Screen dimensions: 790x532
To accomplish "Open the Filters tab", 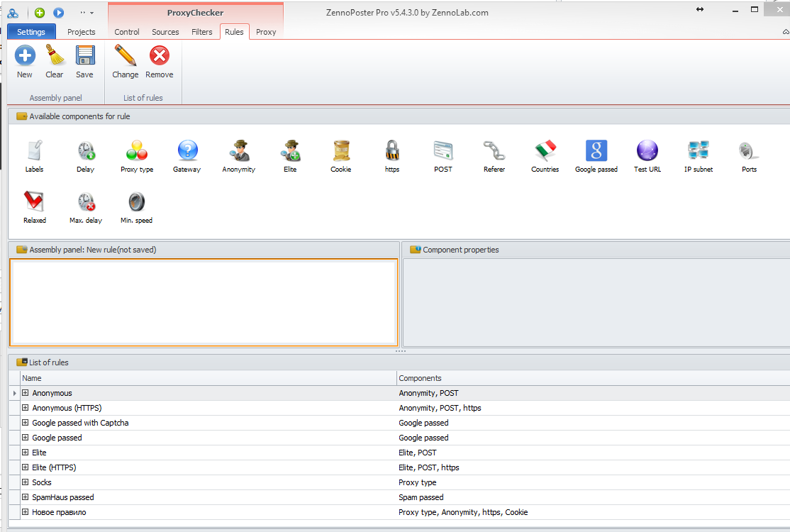I will [201, 32].
